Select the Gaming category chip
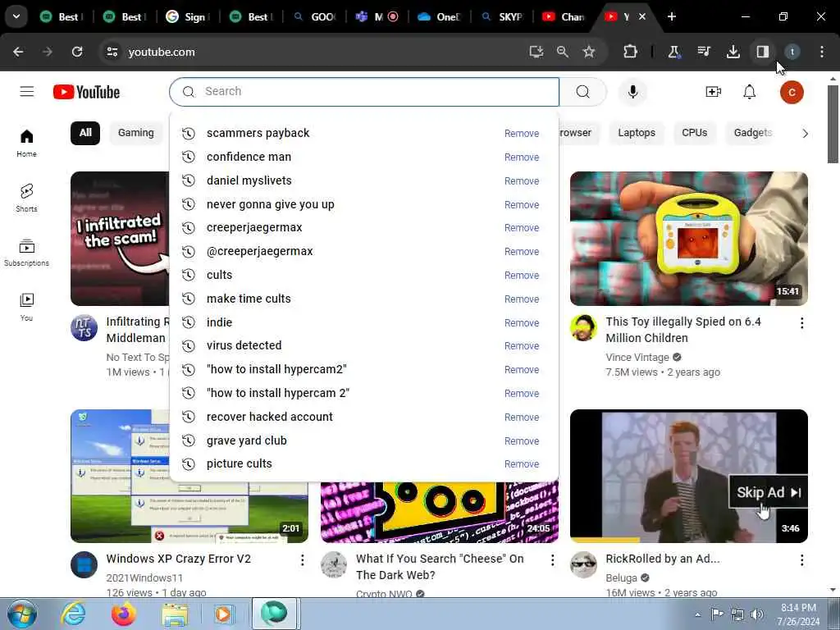 [x=136, y=132]
